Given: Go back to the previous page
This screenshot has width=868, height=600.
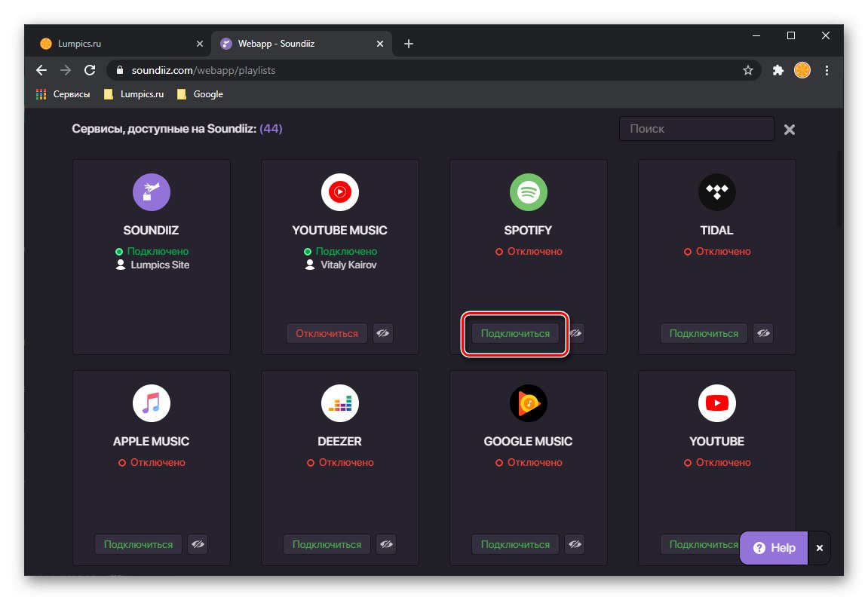Looking at the screenshot, I should point(41,70).
